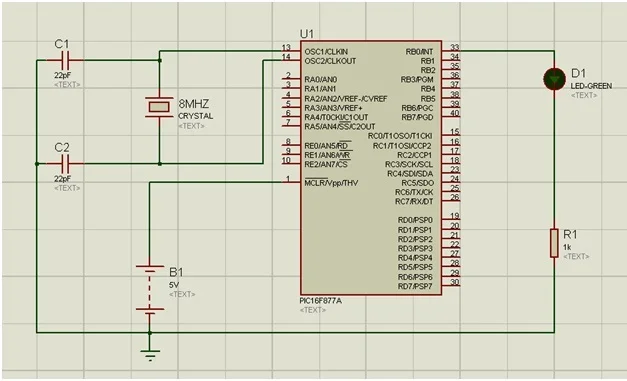Click the RC3/SCK/SCL pin label
627x381 pixels.
coord(409,164)
